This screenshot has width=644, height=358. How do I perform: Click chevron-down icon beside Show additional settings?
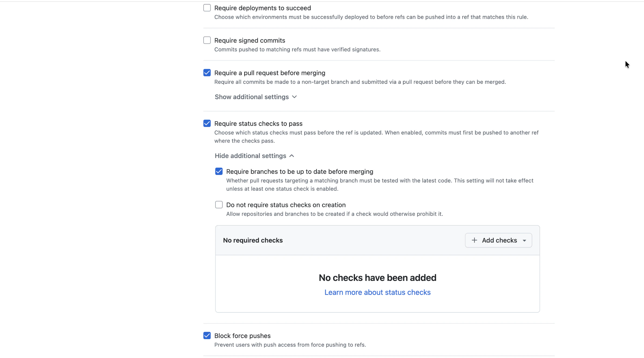pyautogui.click(x=294, y=97)
